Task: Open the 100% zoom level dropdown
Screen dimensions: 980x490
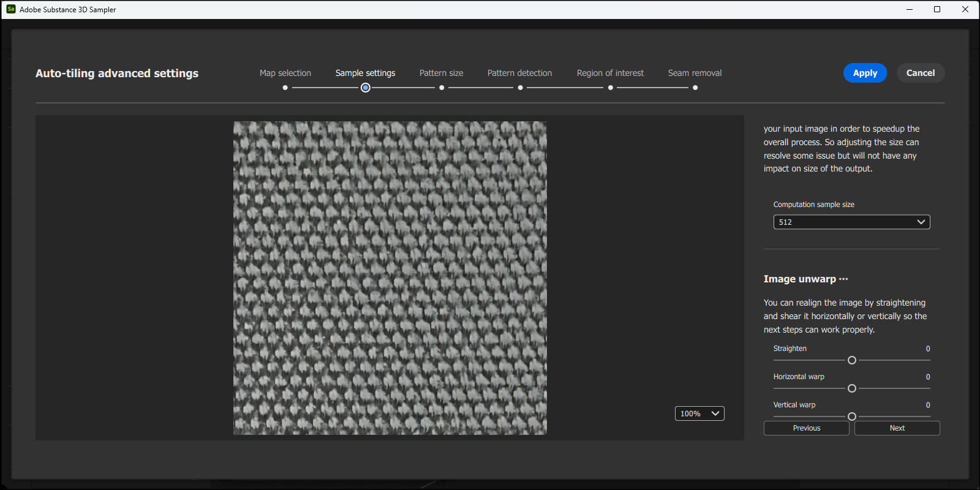Action: tap(699, 413)
